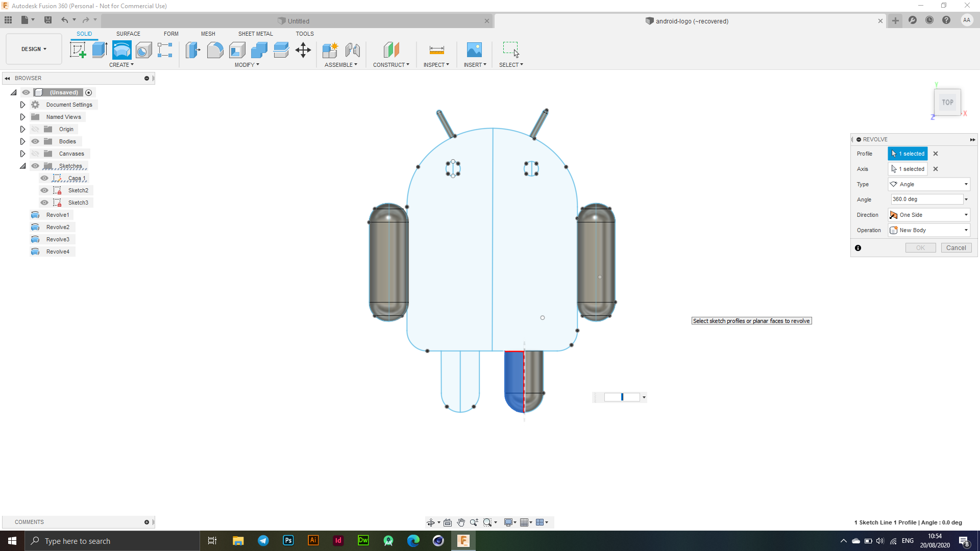This screenshot has width=980, height=551.
Task: Toggle visibility of Canvases folder
Action: 35,154
